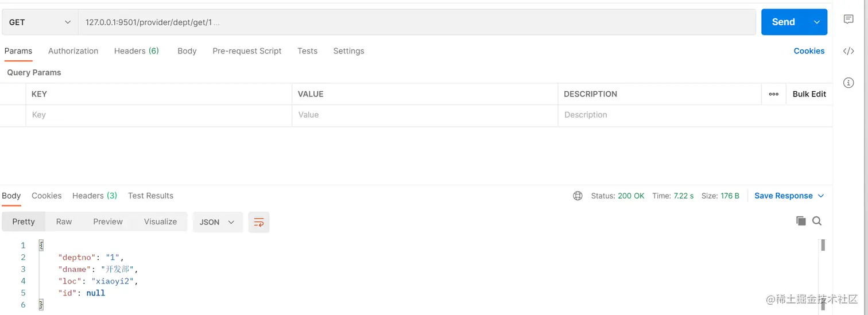Expand the Send button arrow
The width and height of the screenshot is (868, 315).
click(817, 22)
